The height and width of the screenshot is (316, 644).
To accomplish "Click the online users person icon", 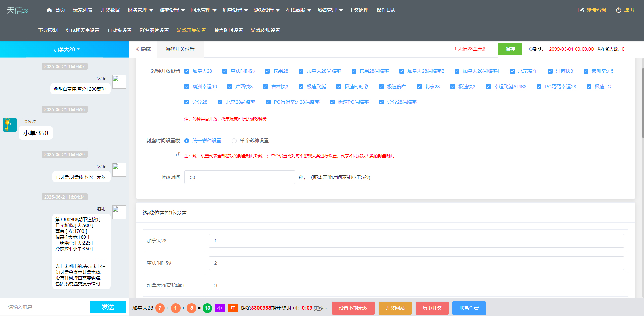I will 599,49.
